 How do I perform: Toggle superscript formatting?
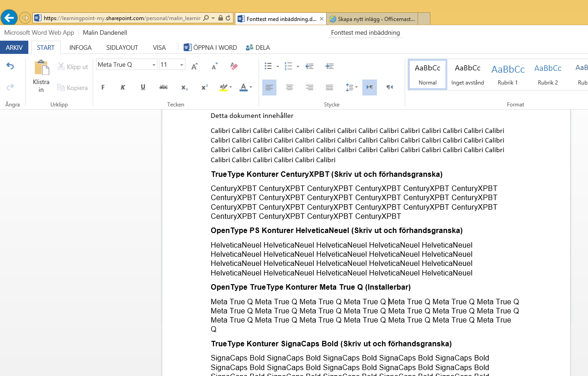[205, 87]
